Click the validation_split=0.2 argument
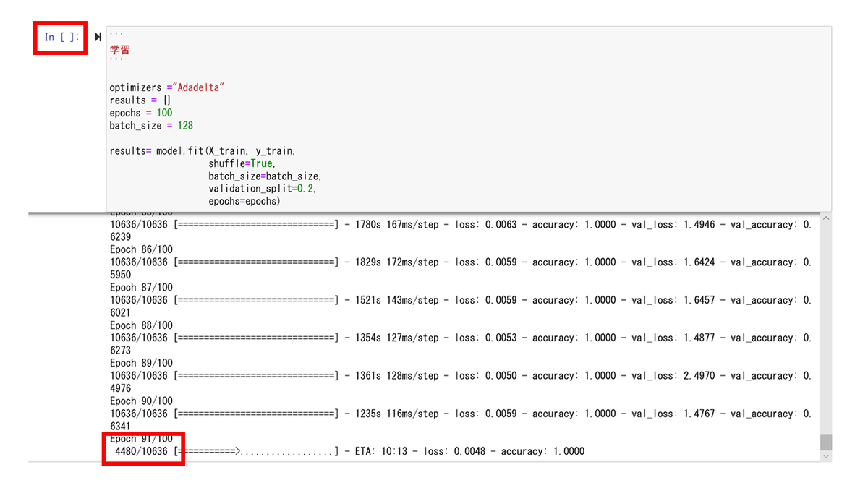 (263, 188)
